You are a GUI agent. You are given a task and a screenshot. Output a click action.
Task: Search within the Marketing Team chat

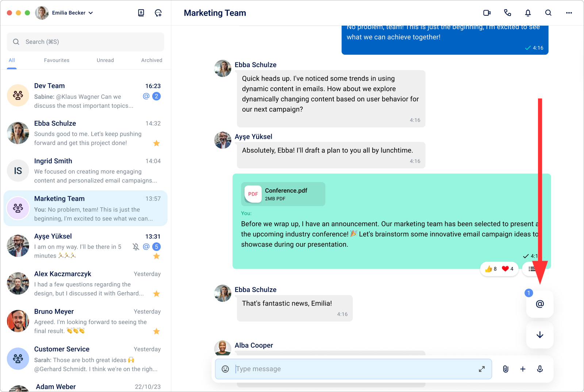pos(548,13)
